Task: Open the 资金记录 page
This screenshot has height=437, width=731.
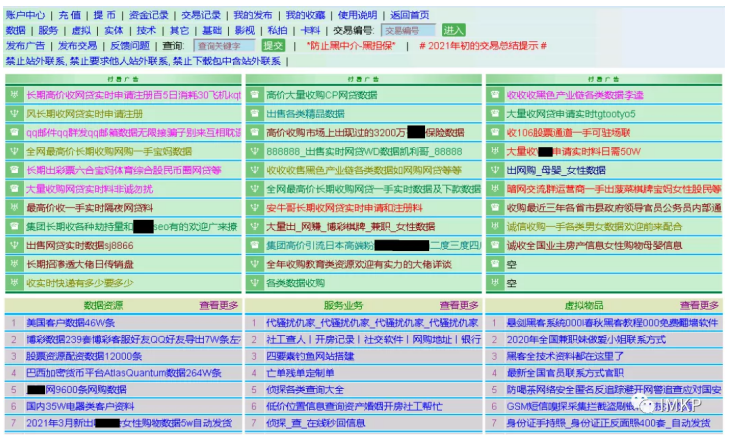Action: point(149,15)
